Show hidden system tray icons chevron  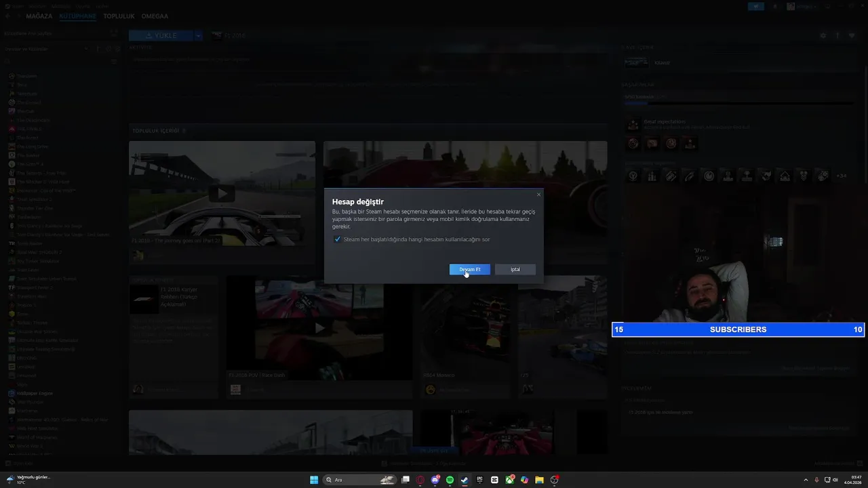[x=806, y=480]
